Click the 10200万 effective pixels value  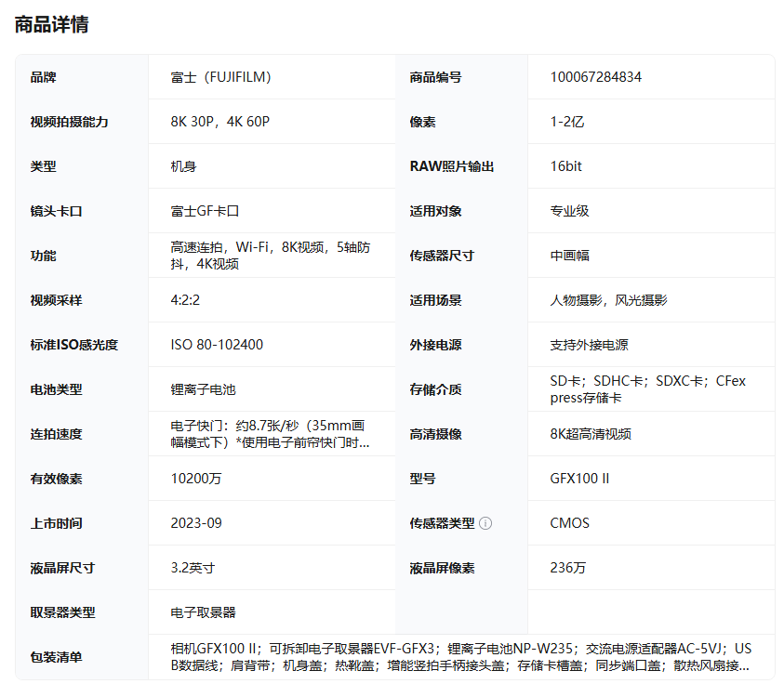tap(196, 479)
